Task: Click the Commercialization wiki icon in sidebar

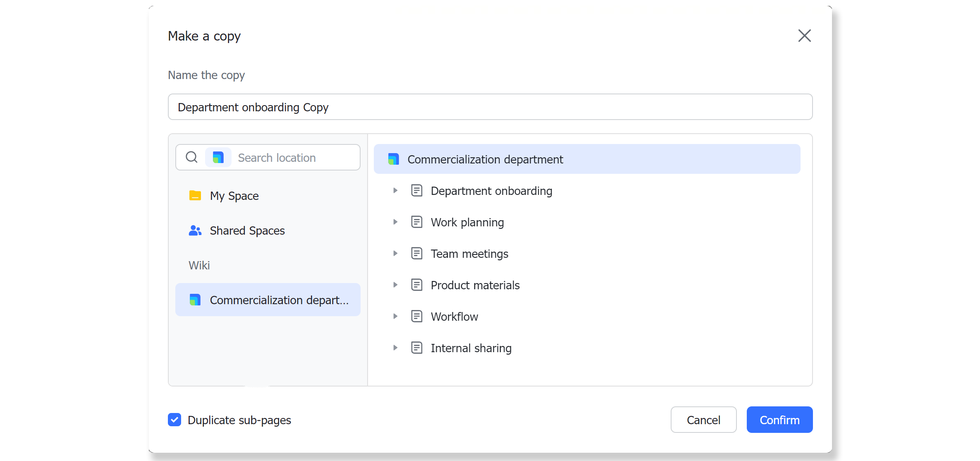Action: tap(195, 300)
